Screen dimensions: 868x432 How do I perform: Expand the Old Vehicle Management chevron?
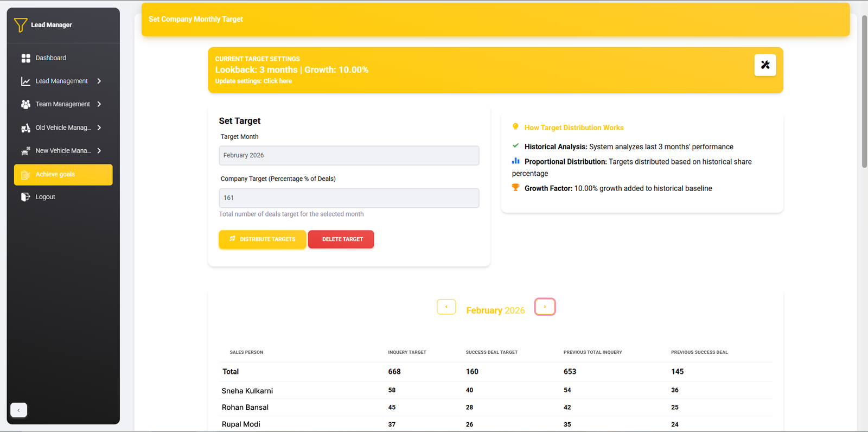coord(99,128)
